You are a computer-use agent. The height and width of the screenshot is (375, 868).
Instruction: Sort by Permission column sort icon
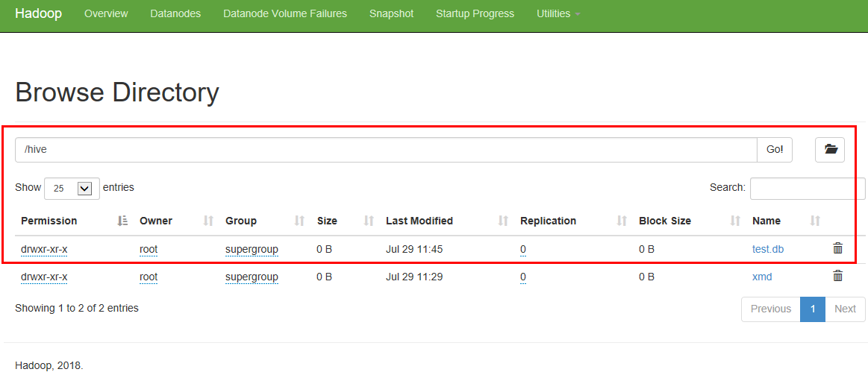(123, 221)
